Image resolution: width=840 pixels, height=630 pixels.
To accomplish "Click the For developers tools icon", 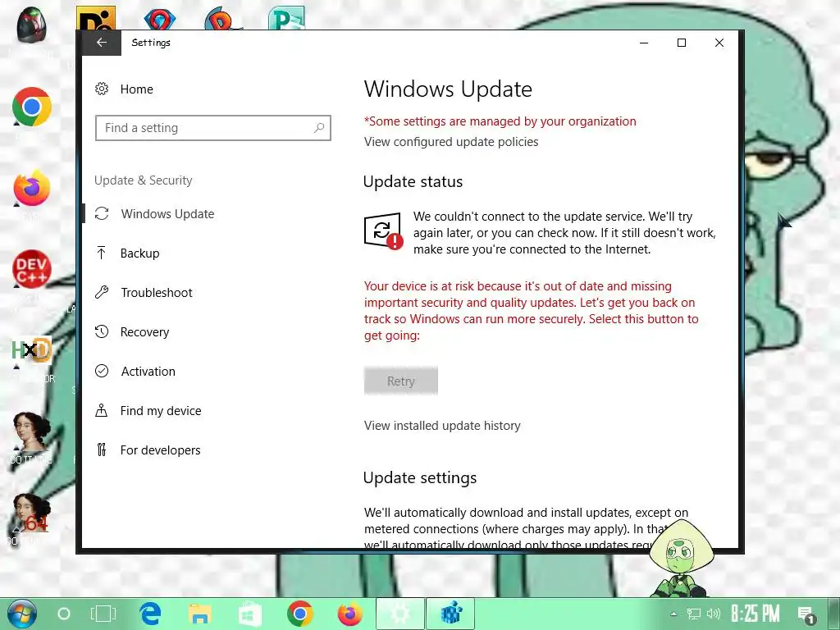I will pyautogui.click(x=102, y=450).
